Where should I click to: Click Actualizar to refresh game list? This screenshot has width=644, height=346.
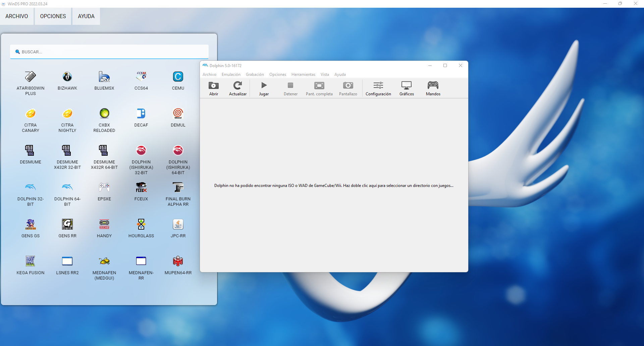pyautogui.click(x=238, y=89)
